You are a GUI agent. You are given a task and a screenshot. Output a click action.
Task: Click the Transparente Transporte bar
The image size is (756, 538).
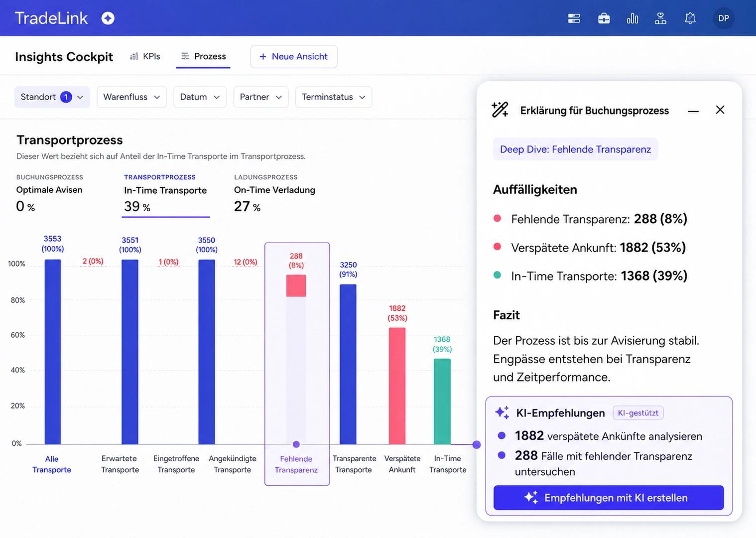pos(348,364)
